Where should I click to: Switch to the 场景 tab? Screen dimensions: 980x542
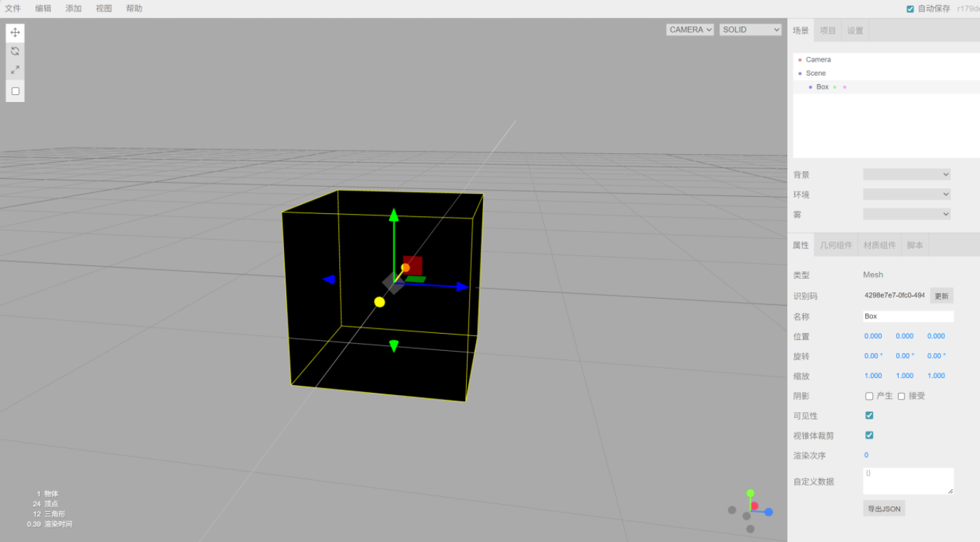coord(801,31)
